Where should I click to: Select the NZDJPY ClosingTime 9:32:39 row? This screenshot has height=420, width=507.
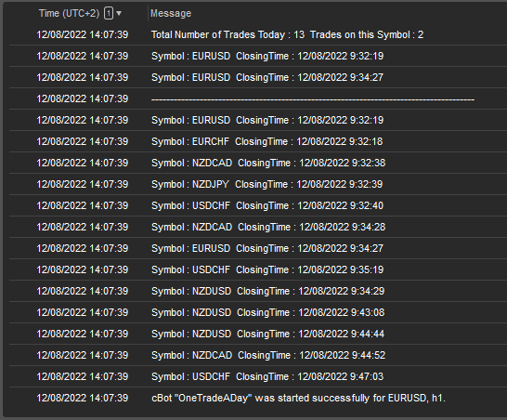tap(258, 184)
